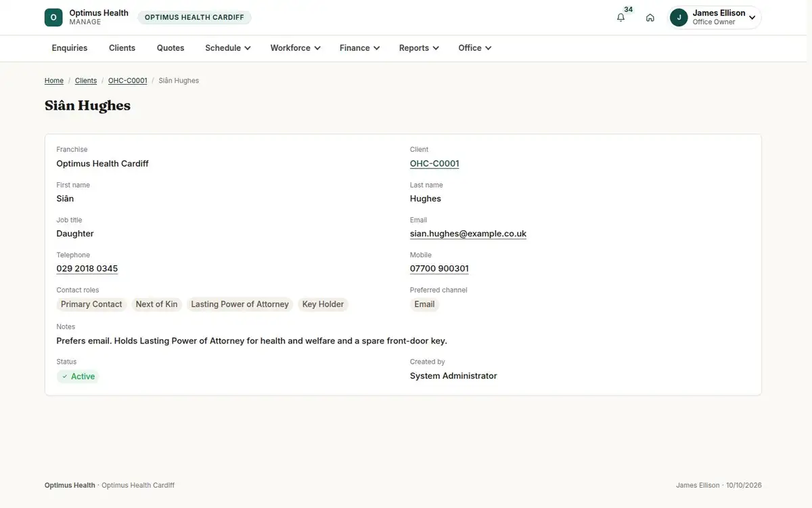Click the sian.hughes@example.co.uk email link

468,234
